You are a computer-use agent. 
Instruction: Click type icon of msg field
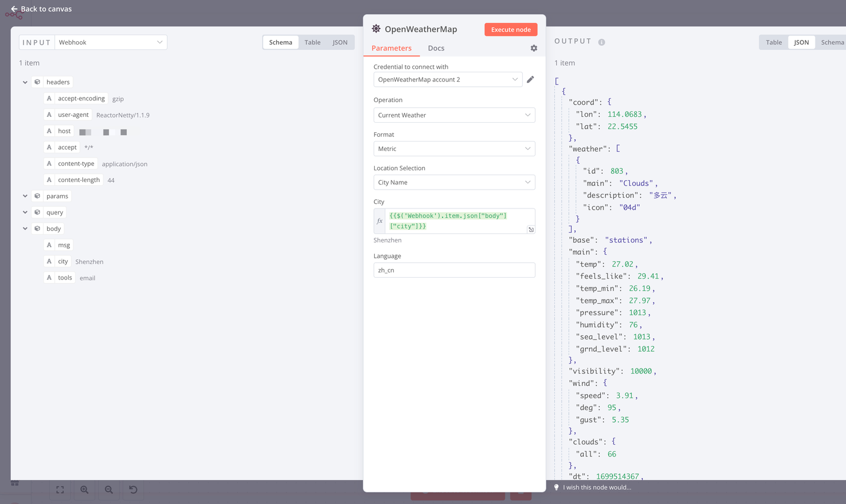tap(49, 245)
